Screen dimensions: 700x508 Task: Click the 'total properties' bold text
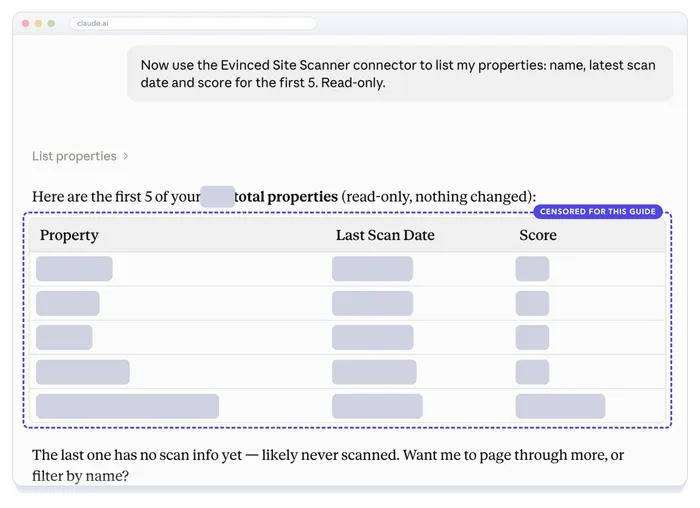[x=286, y=197]
